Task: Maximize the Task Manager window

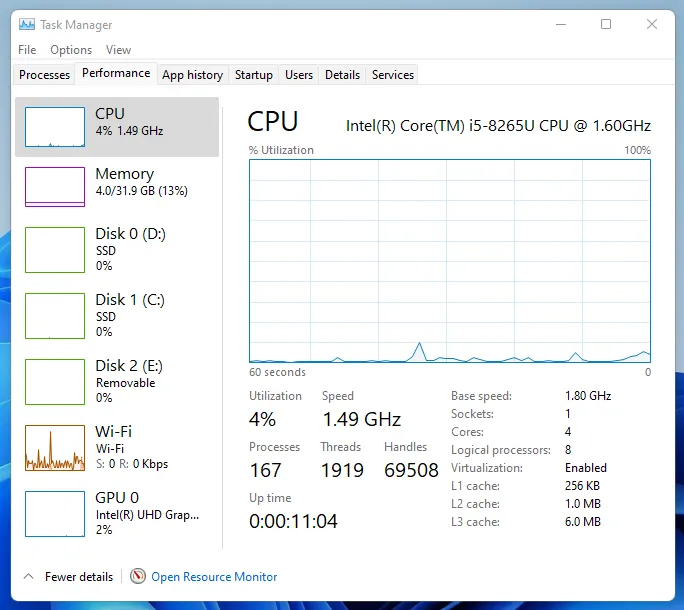Action: tap(606, 24)
